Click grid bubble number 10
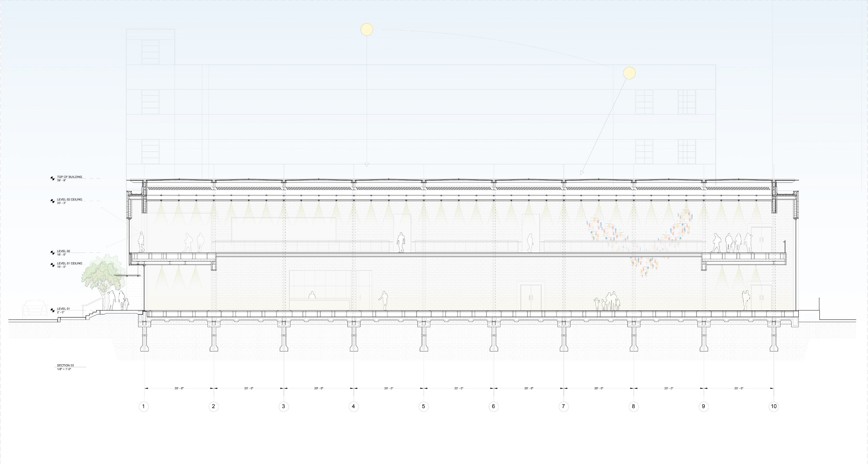This screenshot has height=464, width=868. [x=773, y=406]
